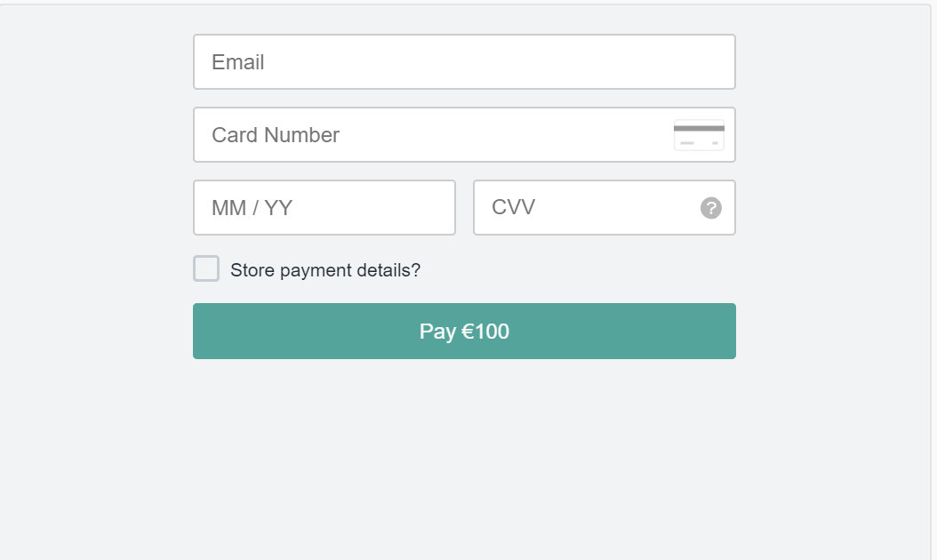Click the security code CVV box
Viewport: 937px width, 560px height.
click(x=587, y=208)
